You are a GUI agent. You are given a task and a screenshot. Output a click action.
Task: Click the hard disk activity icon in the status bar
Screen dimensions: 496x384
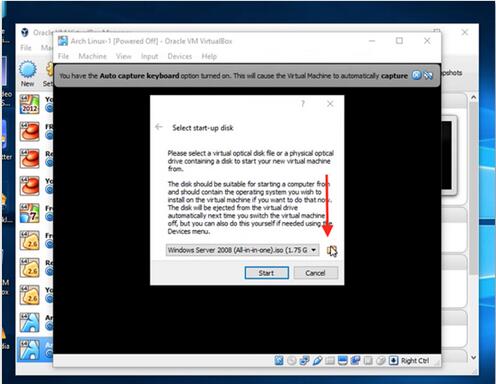pyautogui.click(x=279, y=361)
